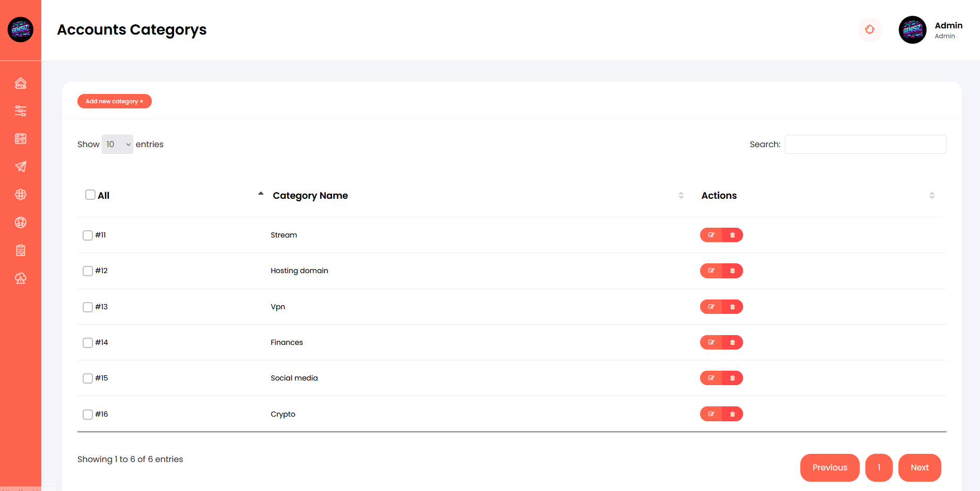Open the home dashboard from sidebar
Image resolution: width=980 pixels, height=491 pixels.
click(21, 83)
